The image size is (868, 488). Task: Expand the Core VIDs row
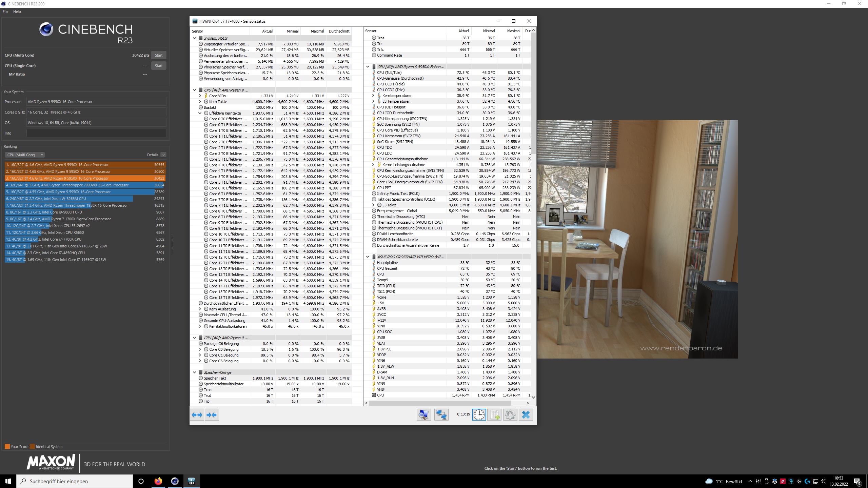[200, 96]
